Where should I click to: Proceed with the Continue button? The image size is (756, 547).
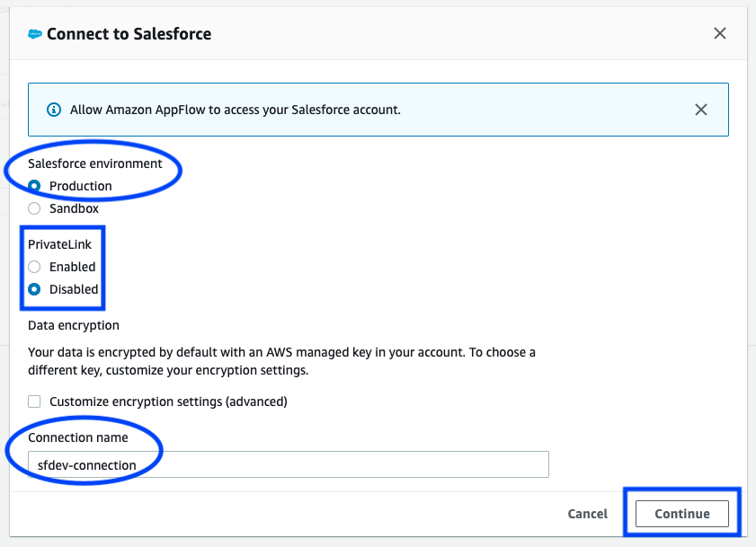coord(681,514)
